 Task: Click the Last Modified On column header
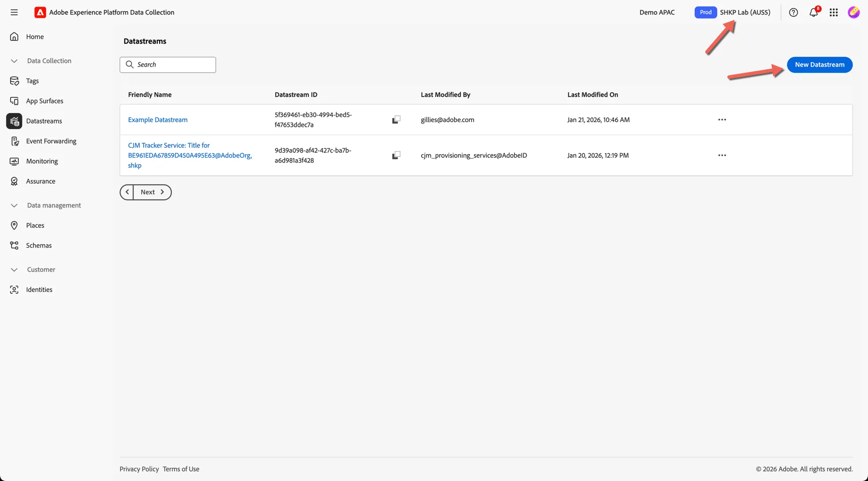coord(593,94)
